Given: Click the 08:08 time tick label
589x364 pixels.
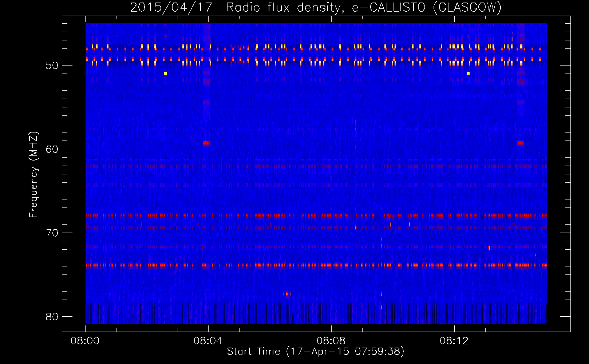Looking at the screenshot, I should point(331,341).
